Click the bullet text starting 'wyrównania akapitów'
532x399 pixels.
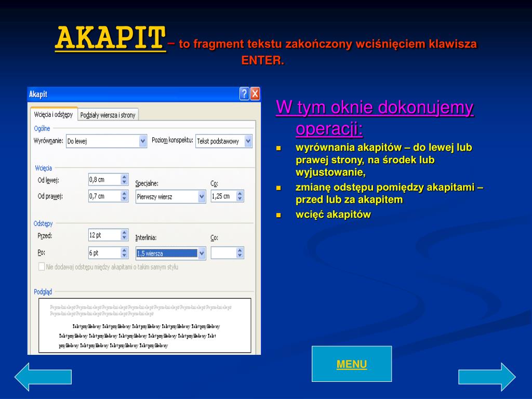(384, 159)
